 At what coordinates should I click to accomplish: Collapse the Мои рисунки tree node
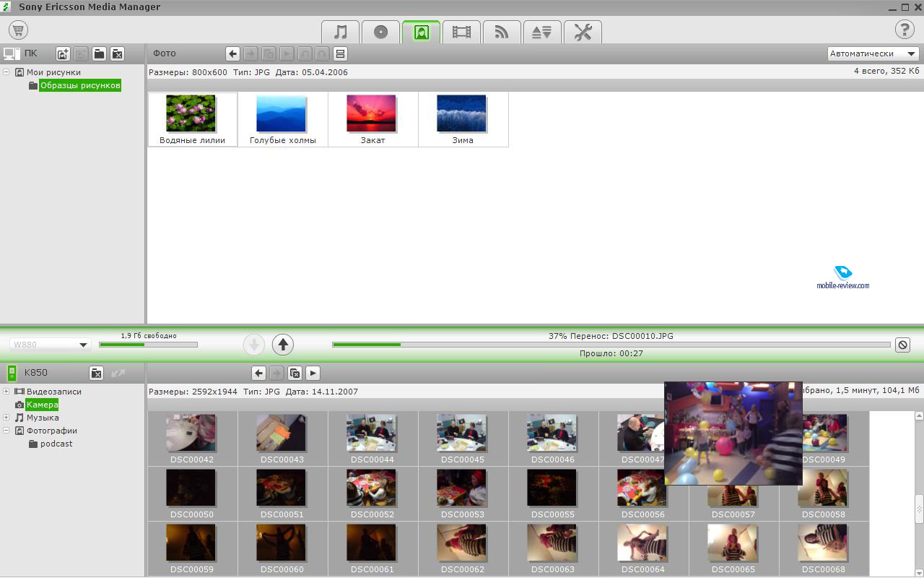tap(6, 72)
